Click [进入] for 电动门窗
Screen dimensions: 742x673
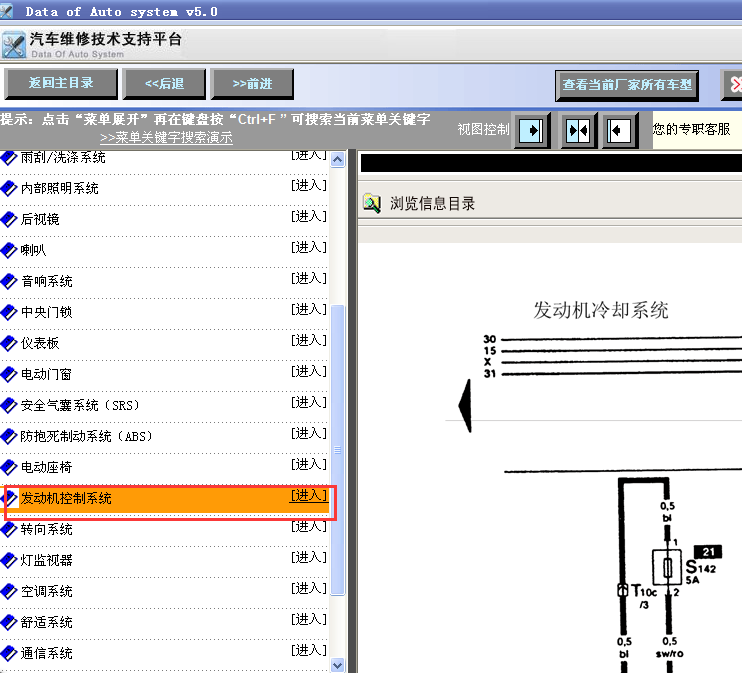(x=309, y=371)
